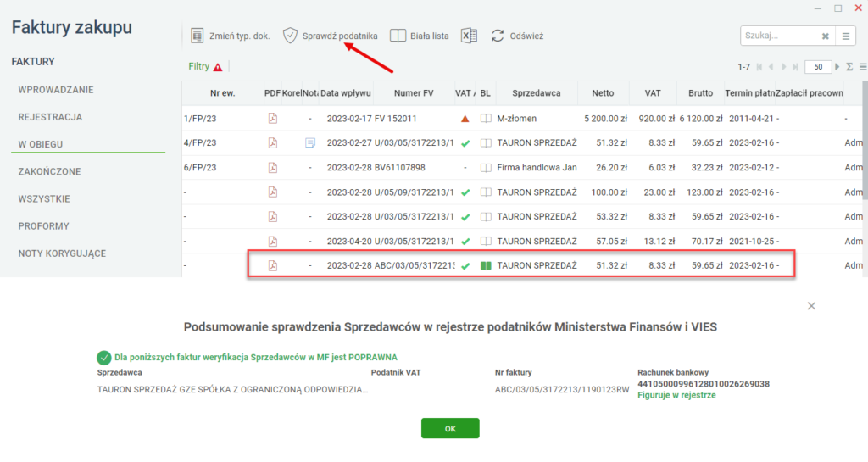Sort by Brutto column header
868x462 pixels.
[x=700, y=93]
